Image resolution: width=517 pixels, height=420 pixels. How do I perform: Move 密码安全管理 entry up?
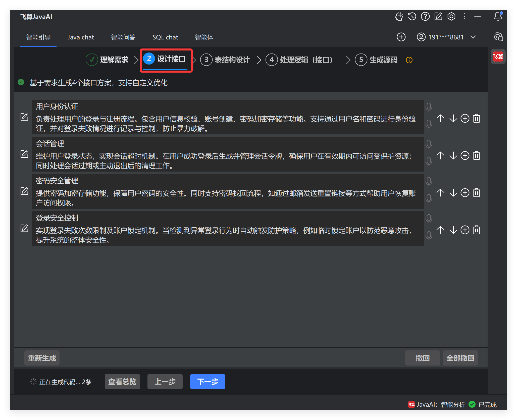click(440, 193)
